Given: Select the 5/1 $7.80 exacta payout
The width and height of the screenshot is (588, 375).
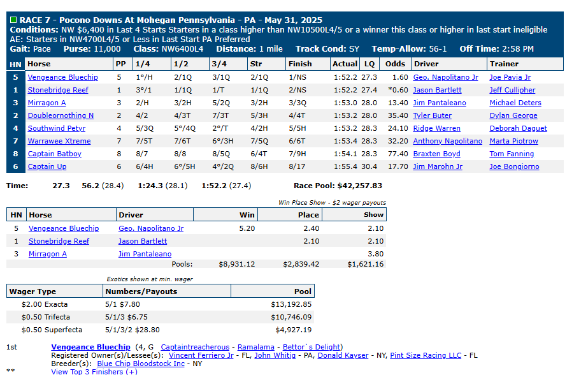Looking at the screenshot, I should click(x=122, y=304).
